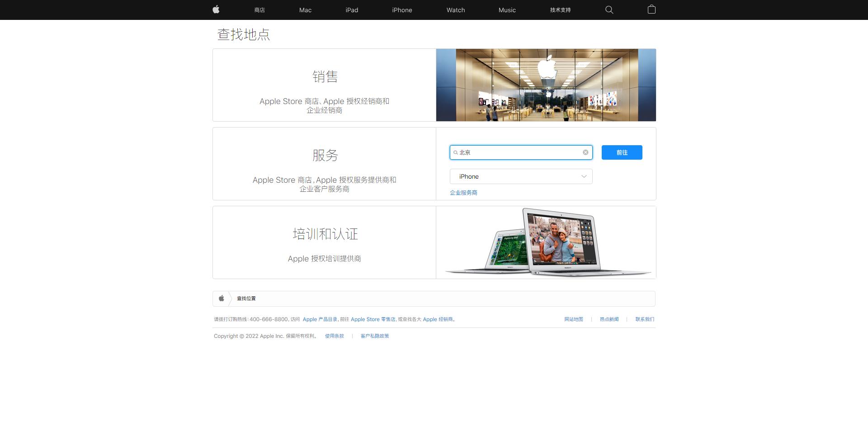Select the 销售 section heading

point(325,76)
